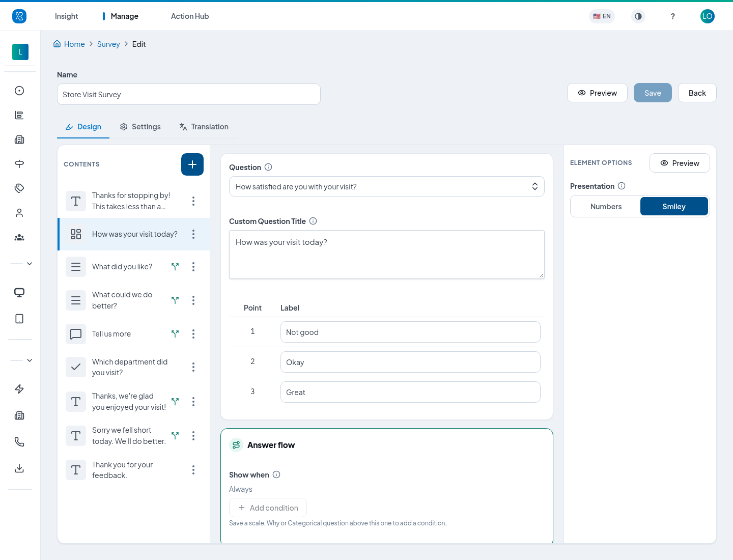Open the Question dropdown selector
This screenshot has height=560, width=733.
[387, 186]
